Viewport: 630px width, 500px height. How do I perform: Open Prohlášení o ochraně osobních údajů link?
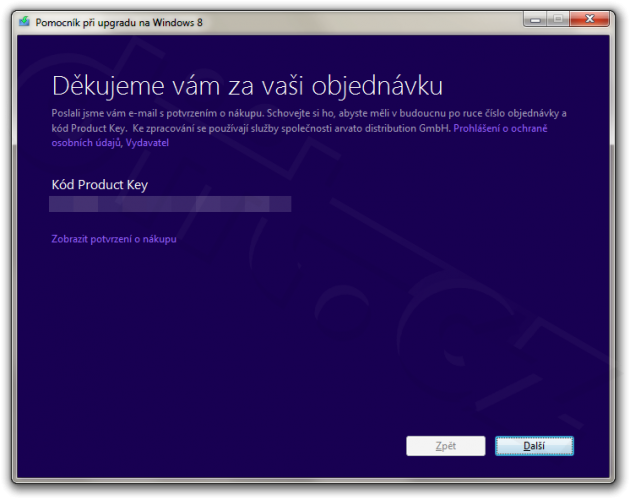tap(500, 128)
